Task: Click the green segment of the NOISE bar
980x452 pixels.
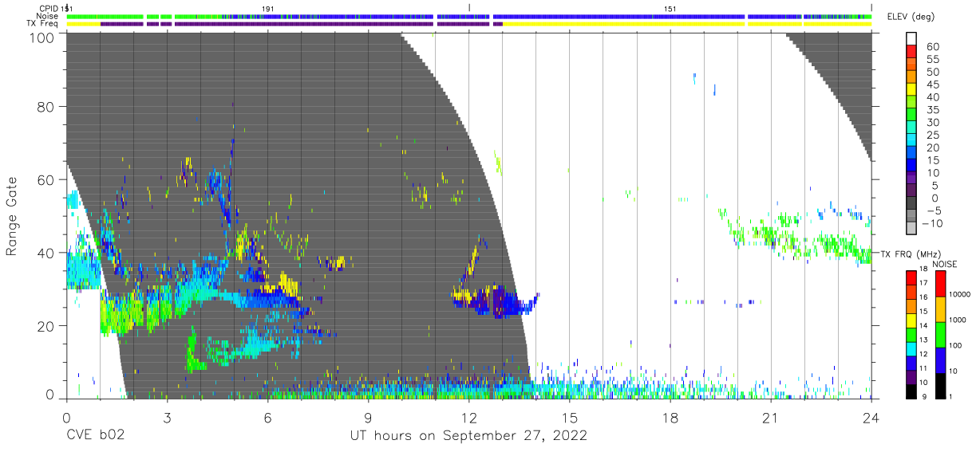Action: [940, 335]
